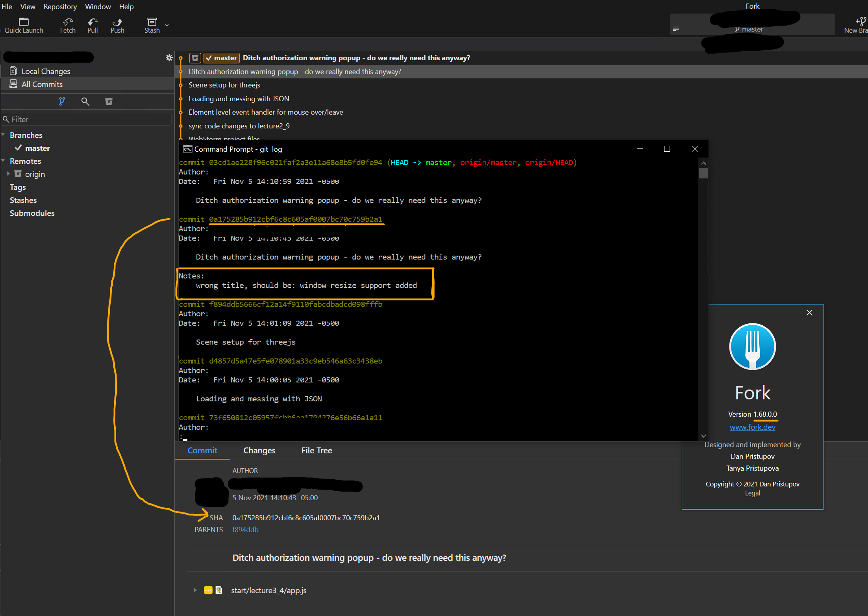Open the Legal link in the About dialog
The width and height of the screenshot is (868, 616).
tap(752, 493)
